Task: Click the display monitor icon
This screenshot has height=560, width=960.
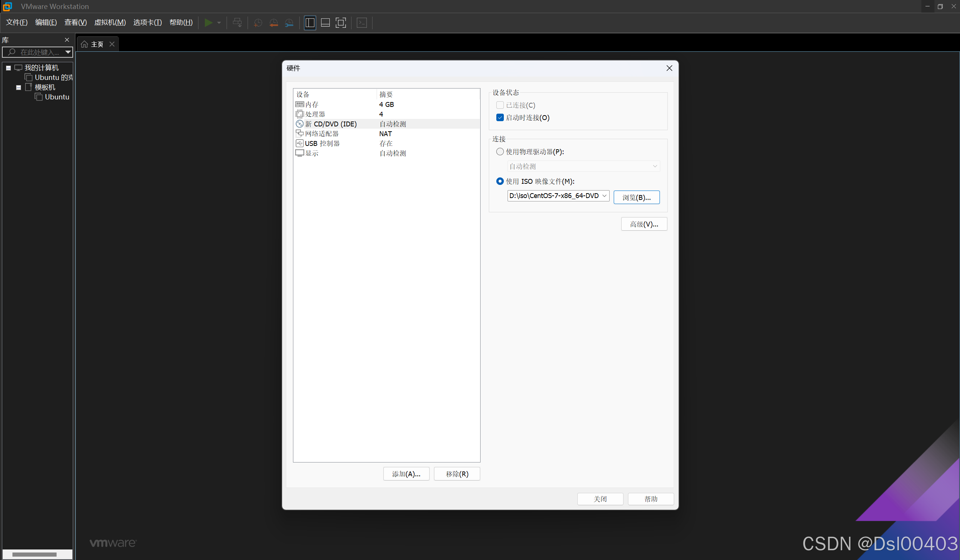Action: pos(300,153)
